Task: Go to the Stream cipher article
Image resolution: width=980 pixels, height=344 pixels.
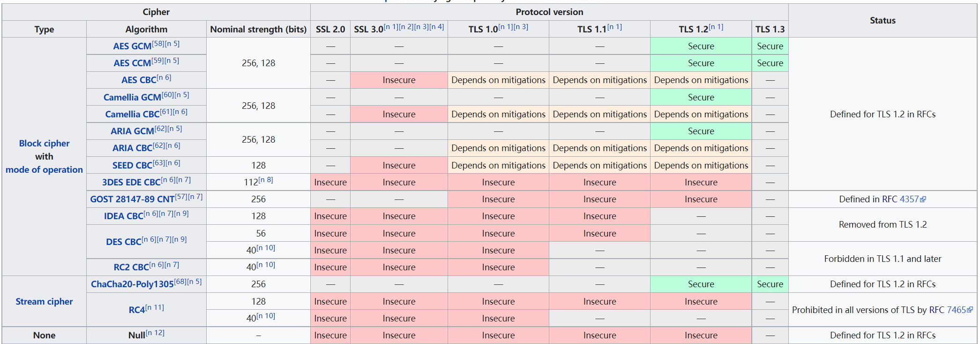Action: 44,302
